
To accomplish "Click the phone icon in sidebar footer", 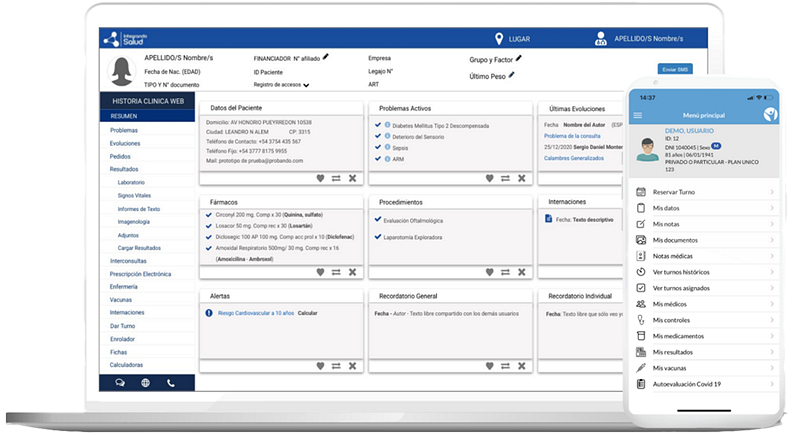I will (171, 382).
